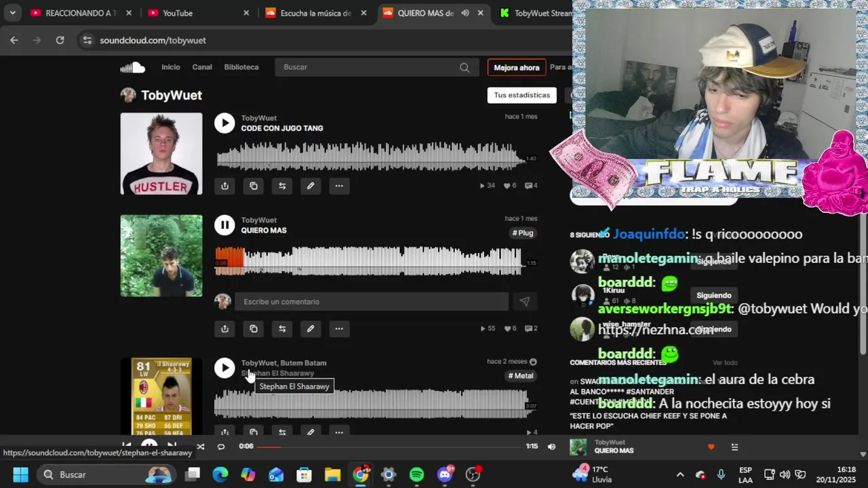Play the Stephan El Shaarawy track
The width and height of the screenshot is (868, 488).
coord(224,368)
